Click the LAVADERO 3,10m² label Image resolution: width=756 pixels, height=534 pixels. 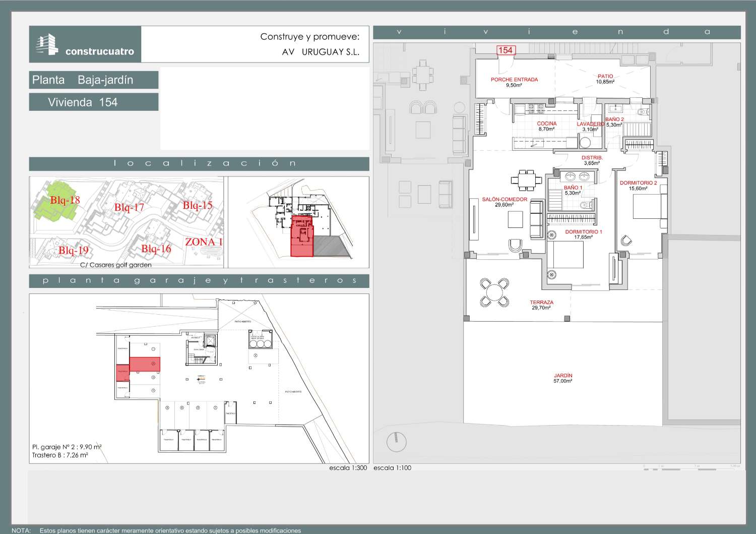[x=590, y=127]
